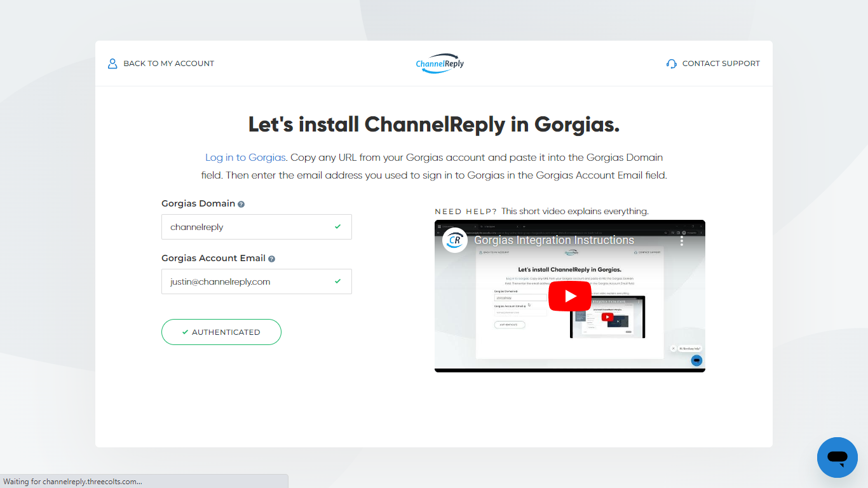Open the Gorgias Integration Instructions video title
Image resolution: width=868 pixels, height=488 pixels.
(x=554, y=240)
